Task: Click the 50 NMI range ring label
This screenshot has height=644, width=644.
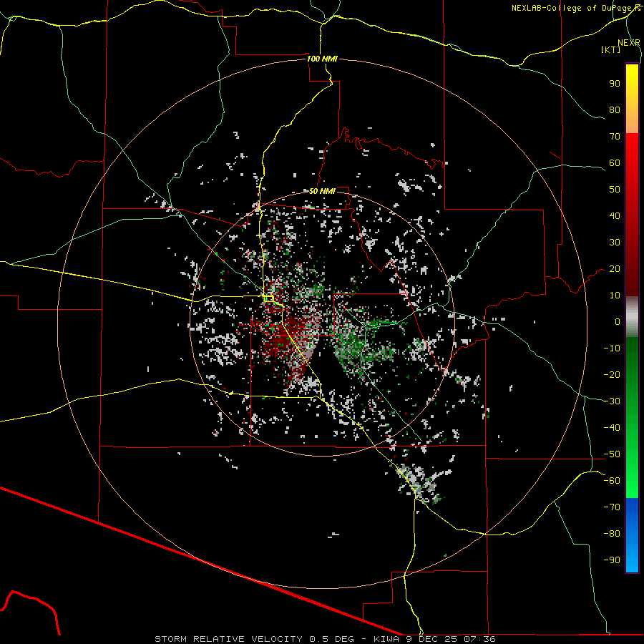Action: [x=322, y=191]
